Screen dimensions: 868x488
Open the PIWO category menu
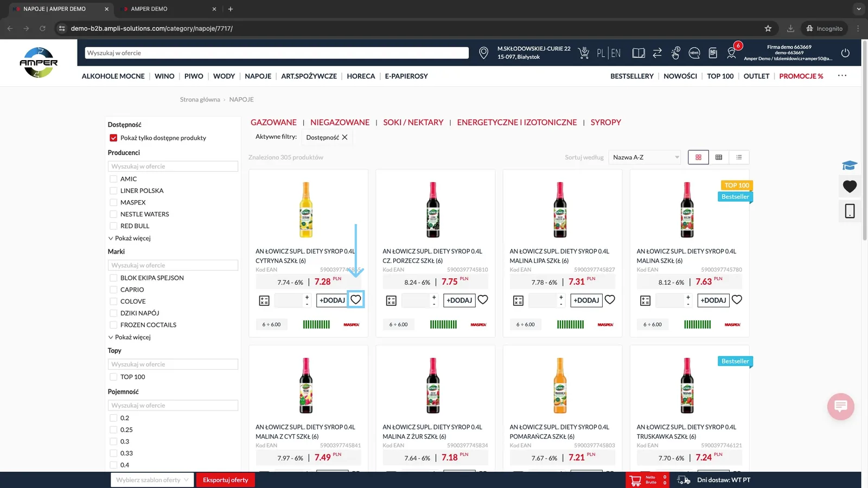(194, 76)
